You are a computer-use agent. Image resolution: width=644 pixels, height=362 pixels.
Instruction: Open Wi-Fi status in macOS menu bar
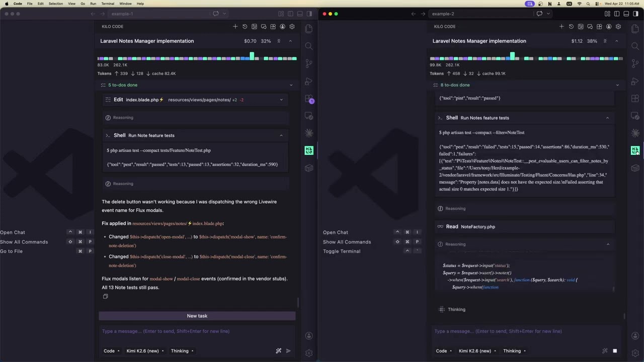579,4
